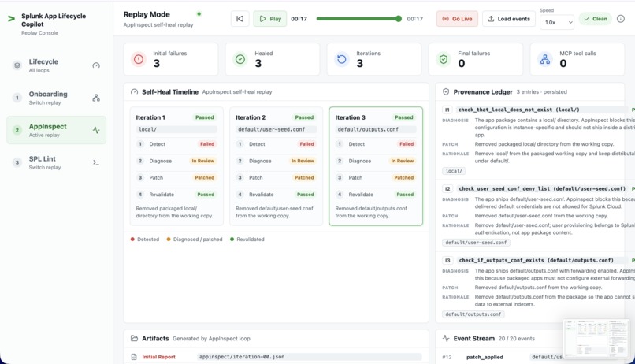635x364 pixels.
Task: Click the Provenance Ledger shield icon
Action: (446, 92)
